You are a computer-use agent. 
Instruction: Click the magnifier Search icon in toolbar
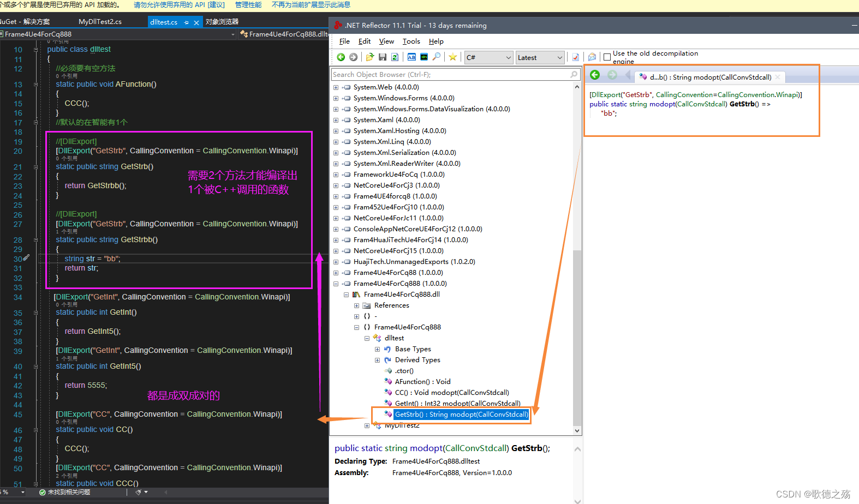click(x=437, y=57)
